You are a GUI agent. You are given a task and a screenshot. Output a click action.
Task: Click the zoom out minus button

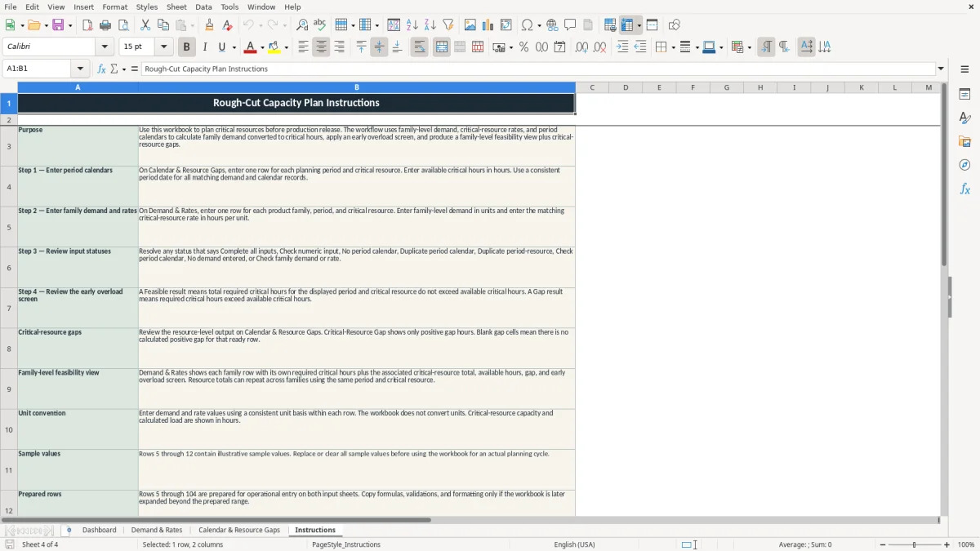click(x=883, y=544)
